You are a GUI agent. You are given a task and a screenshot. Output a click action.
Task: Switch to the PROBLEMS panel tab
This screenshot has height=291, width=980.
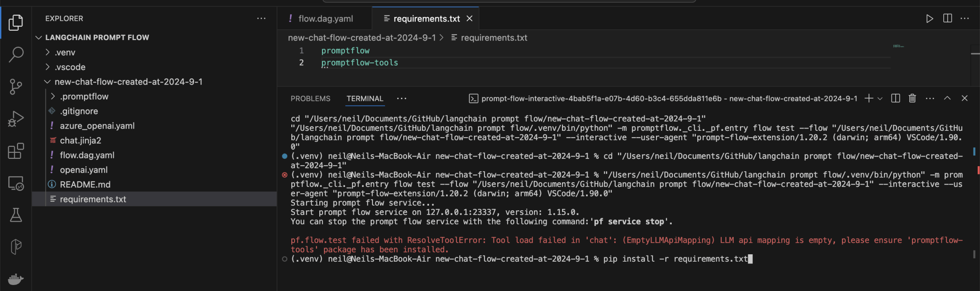pos(310,99)
